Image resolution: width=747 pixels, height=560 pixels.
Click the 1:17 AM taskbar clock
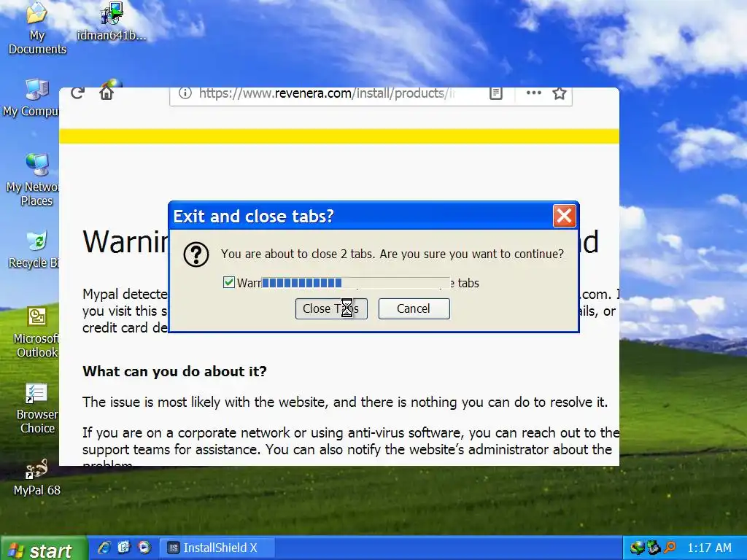pos(709,548)
